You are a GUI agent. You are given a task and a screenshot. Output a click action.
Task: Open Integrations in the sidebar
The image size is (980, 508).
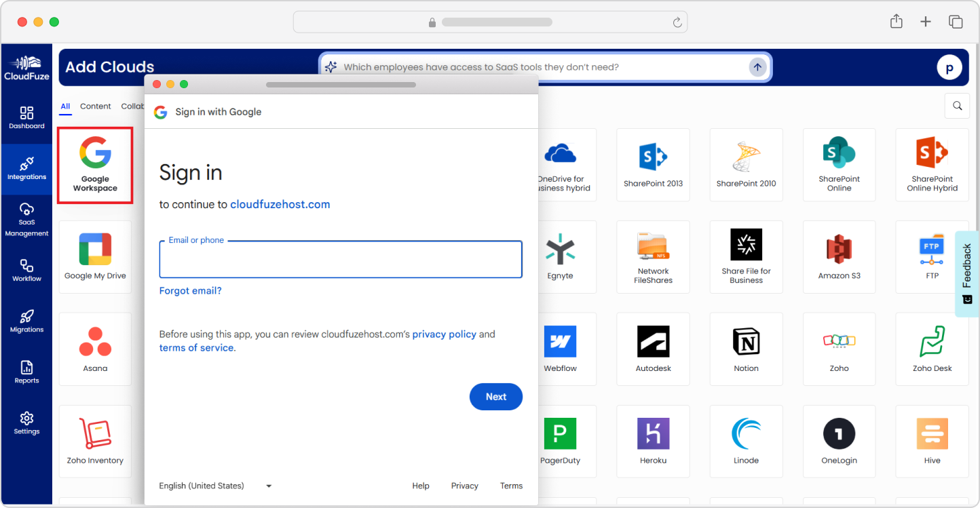(26, 169)
